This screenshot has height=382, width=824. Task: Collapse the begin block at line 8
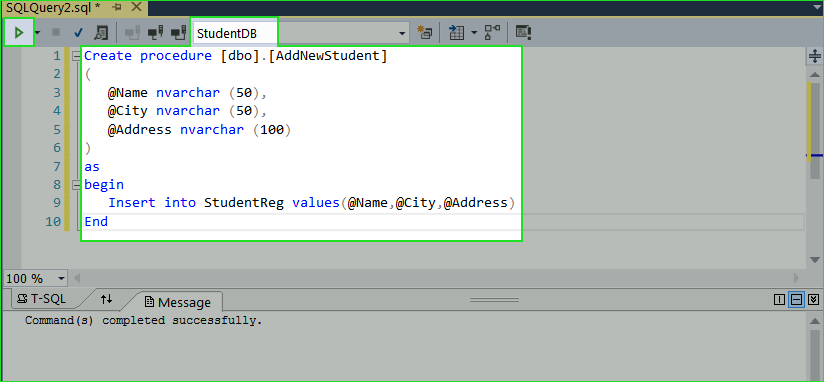click(74, 184)
